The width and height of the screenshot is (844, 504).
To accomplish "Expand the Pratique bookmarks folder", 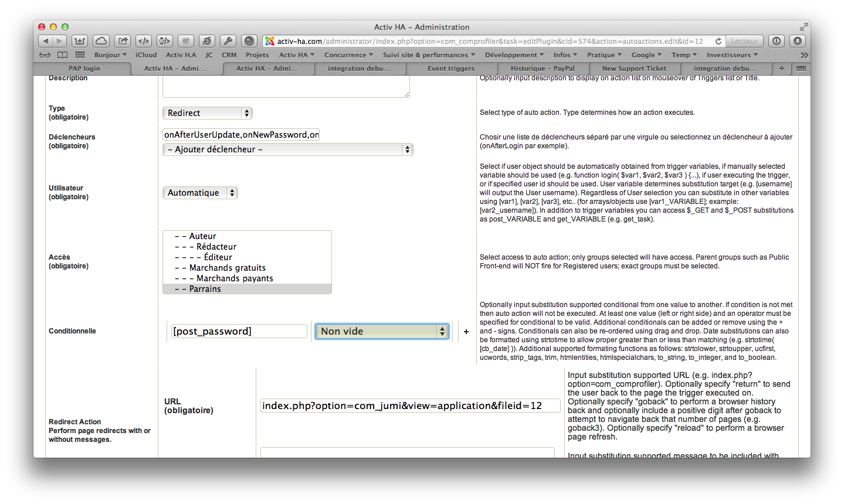I will 604,55.
